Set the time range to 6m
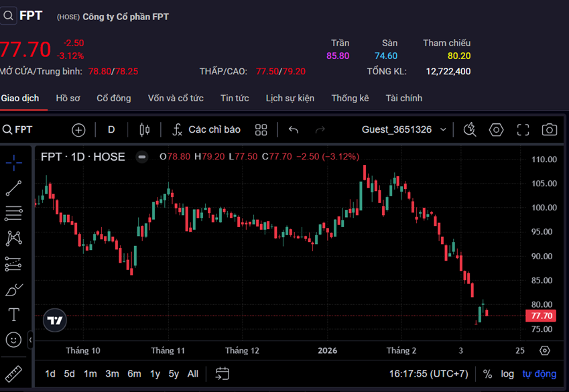569x392 pixels. [134, 374]
